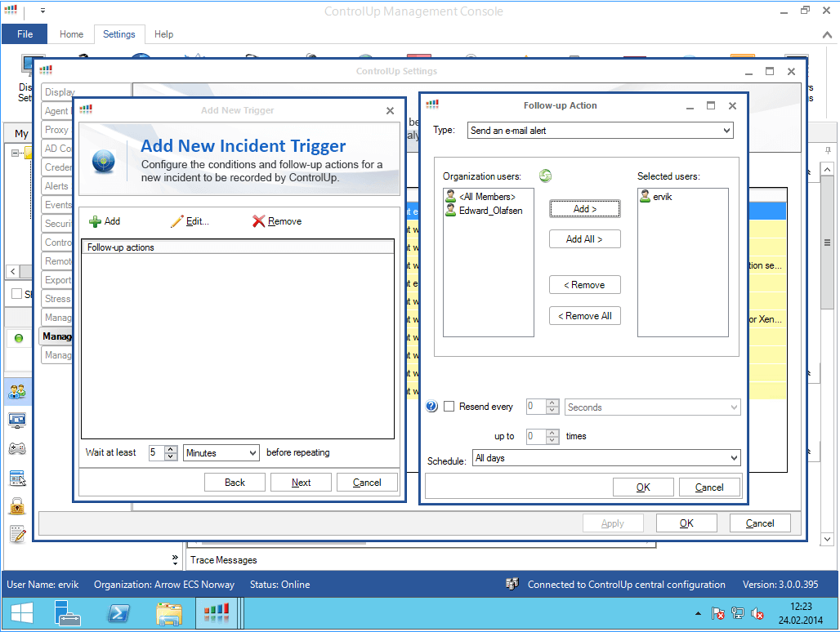Image resolution: width=840 pixels, height=632 pixels.
Task: Click the Add All > button
Action: (584, 239)
